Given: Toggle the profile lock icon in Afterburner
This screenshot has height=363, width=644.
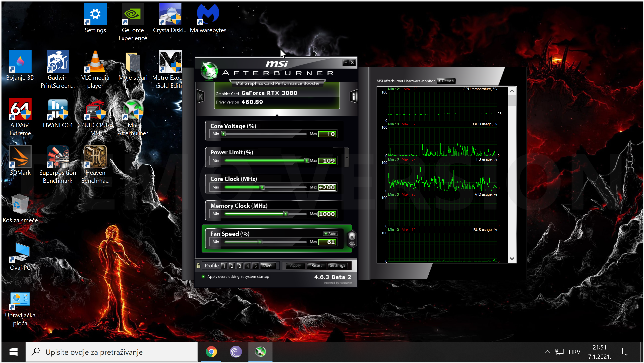Looking at the screenshot, I should pos(198,265).
